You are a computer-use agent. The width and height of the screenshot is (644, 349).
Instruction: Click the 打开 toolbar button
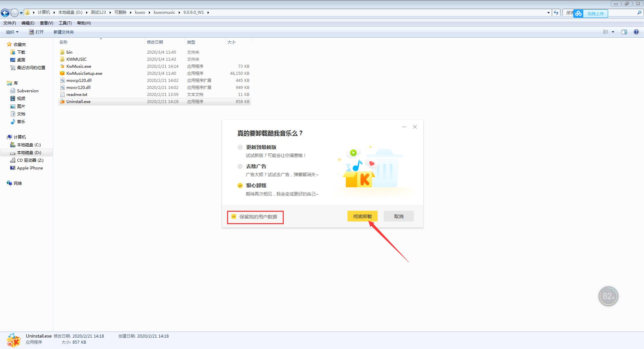click(x=37, y=32)
